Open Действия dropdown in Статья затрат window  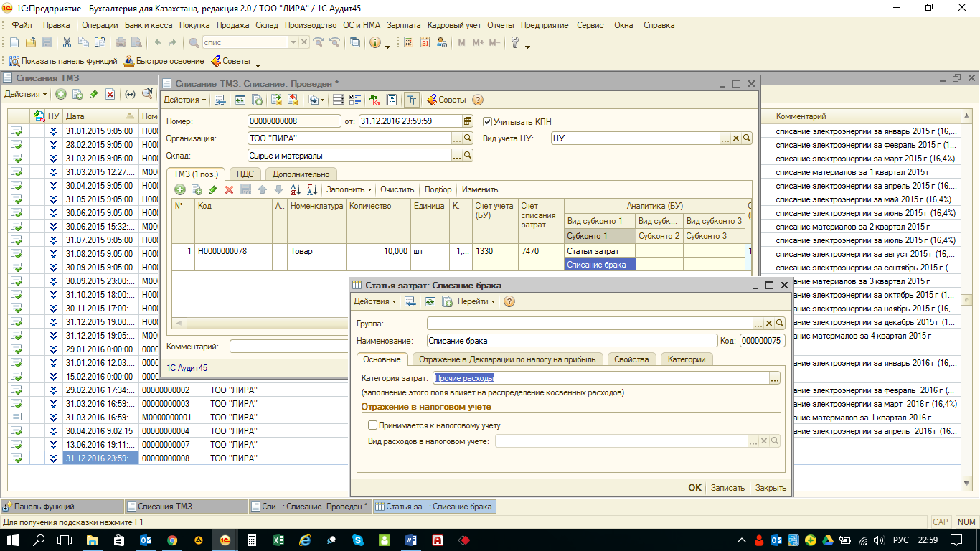[375, 301]
